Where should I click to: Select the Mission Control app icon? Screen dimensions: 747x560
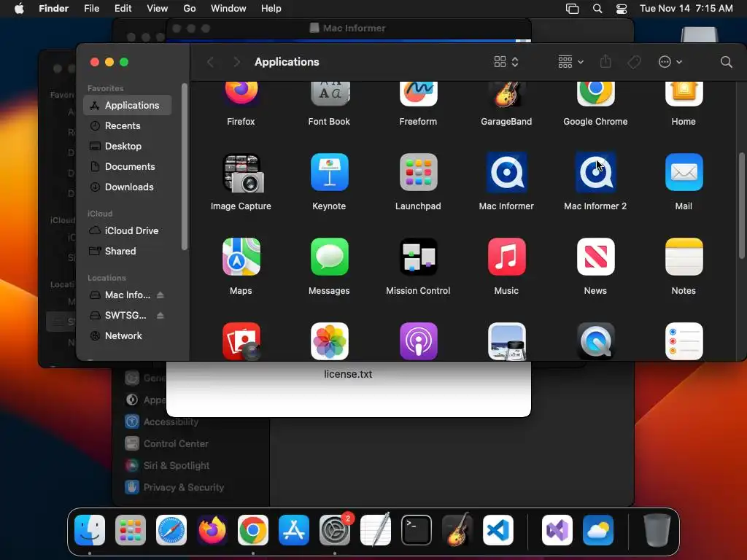418,257
